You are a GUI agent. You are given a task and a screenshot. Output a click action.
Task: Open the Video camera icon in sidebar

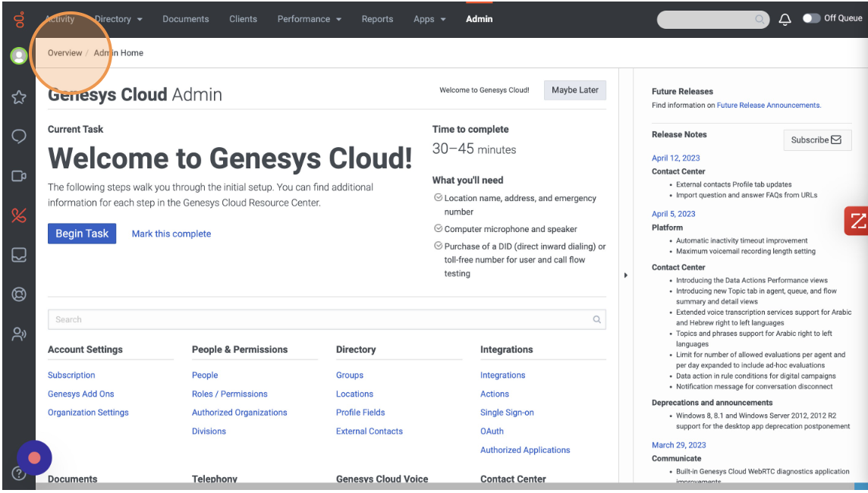click(19, 176)
